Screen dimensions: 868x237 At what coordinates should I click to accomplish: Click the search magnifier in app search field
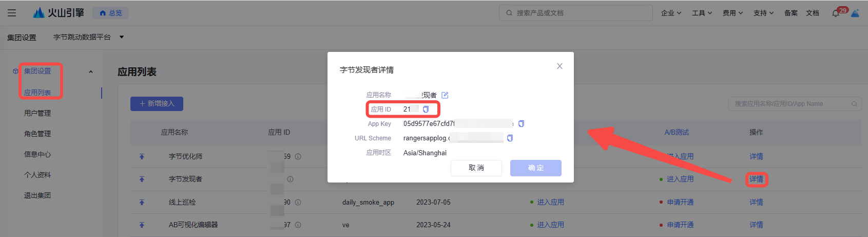854,104
